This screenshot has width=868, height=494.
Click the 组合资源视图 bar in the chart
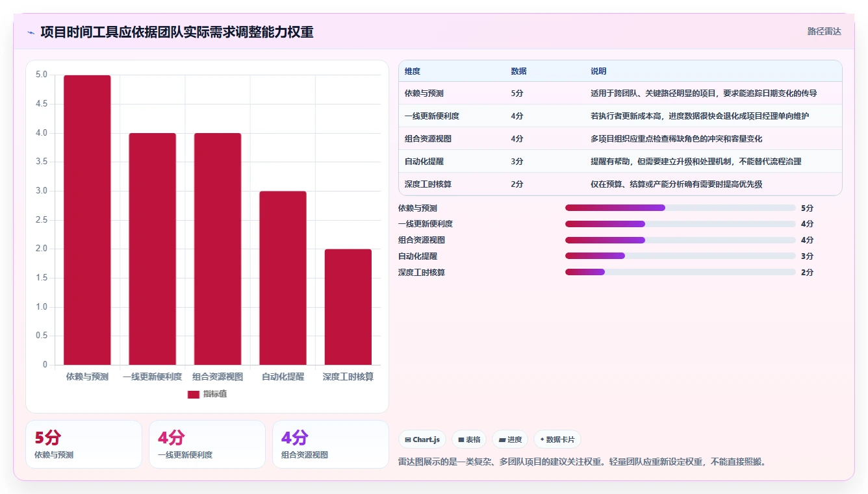click(218, 249)
